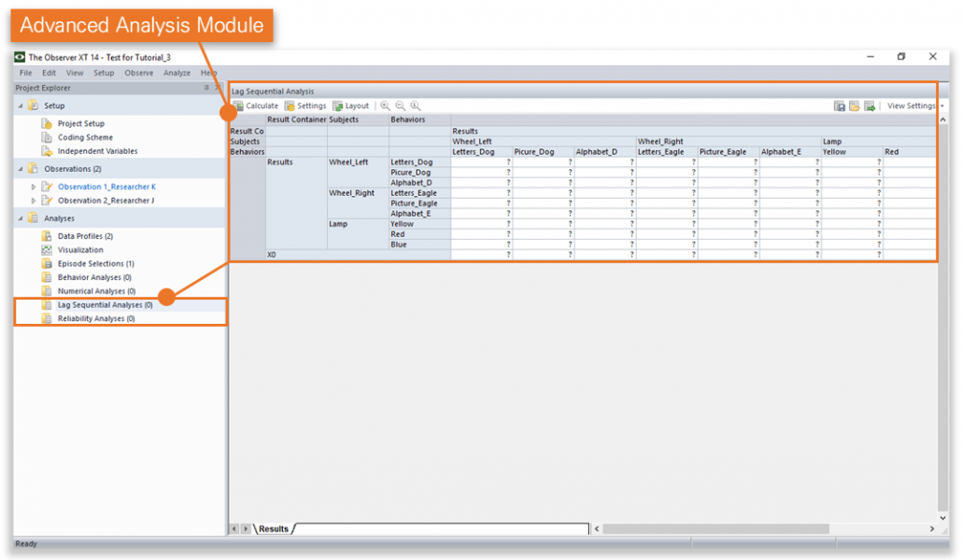Viewport: 962px width, 560px height.
Task: Open the Analyze menu
Action: click(177, 73)
